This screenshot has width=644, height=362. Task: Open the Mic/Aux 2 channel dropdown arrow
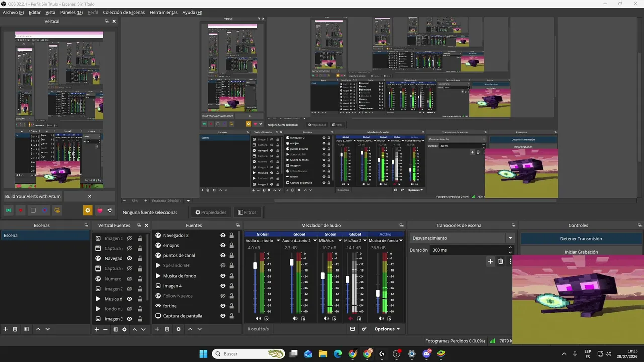click(x=364, y=241)
